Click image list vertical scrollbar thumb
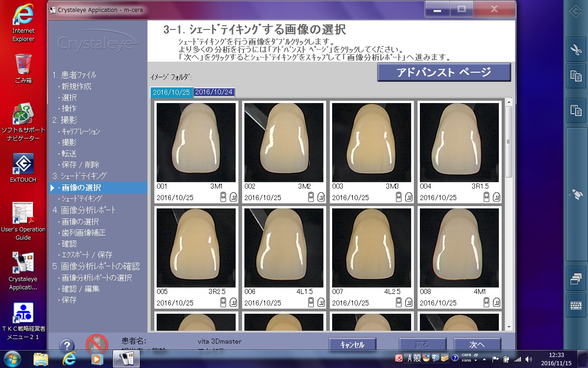The image size is (588, 368). [509, 142]
